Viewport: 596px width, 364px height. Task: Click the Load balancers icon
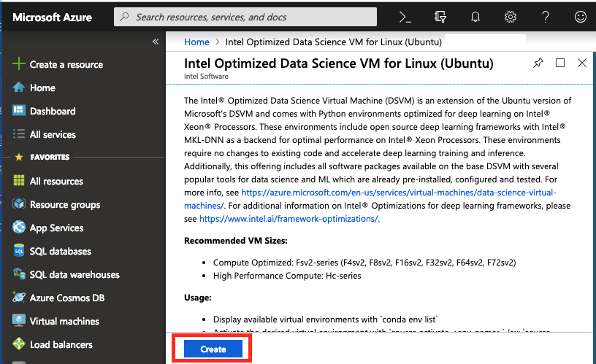tap(19, 344)
